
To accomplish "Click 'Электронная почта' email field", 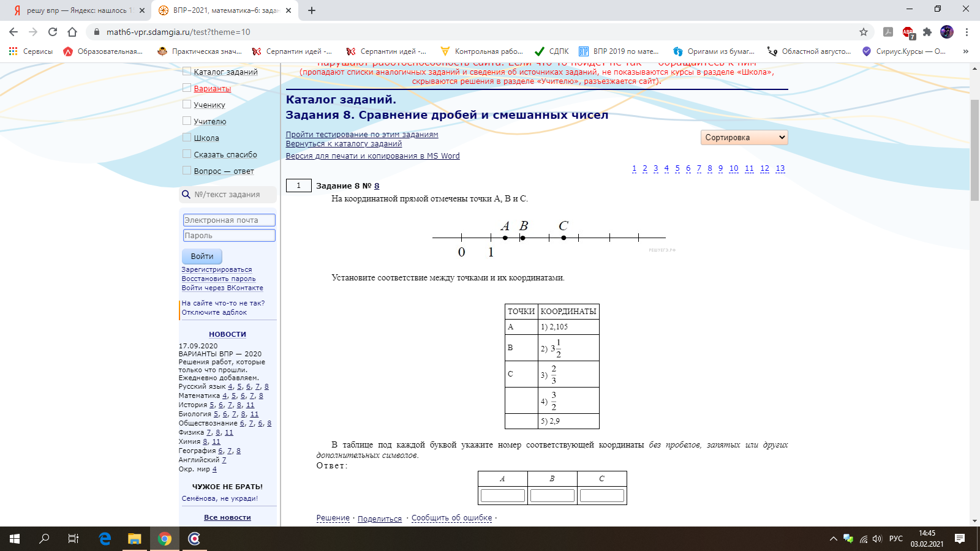I will tap(229, 220).
